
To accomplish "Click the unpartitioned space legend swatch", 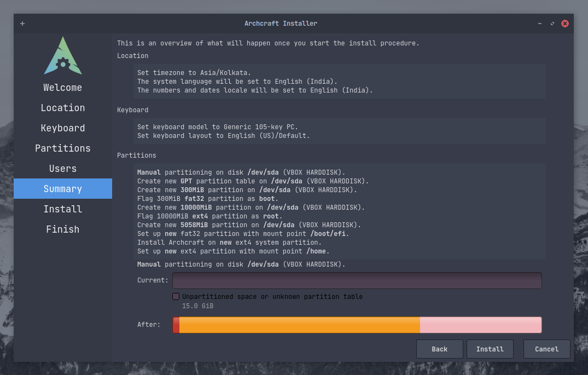I will click(x=176, y=297).
